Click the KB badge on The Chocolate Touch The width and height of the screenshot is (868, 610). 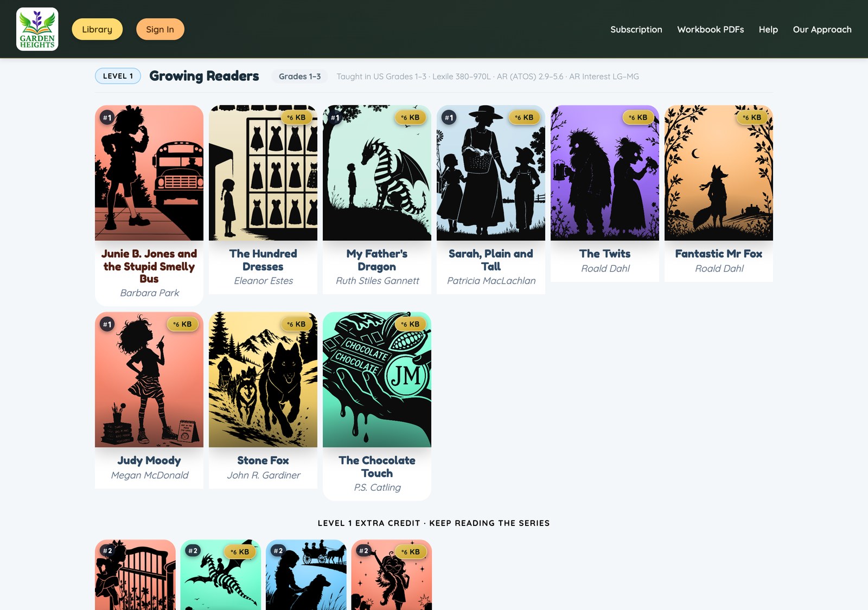click(x=410, y=324)
